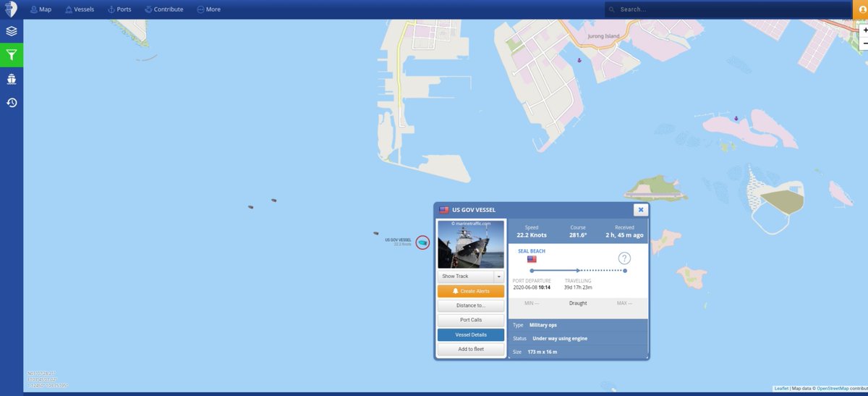
Task: Open Vessel Details
Action: pos(470,334)
